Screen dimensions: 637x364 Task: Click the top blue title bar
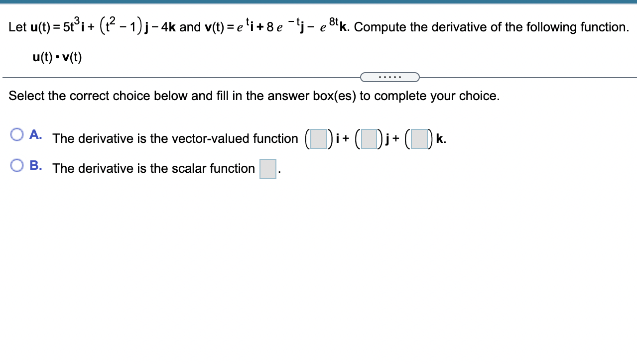[x=319, y=2]
